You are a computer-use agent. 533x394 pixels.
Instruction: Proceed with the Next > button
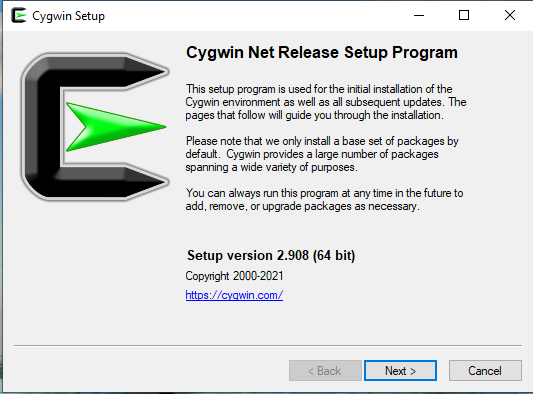pyautogui.click(x=400, y=371)
